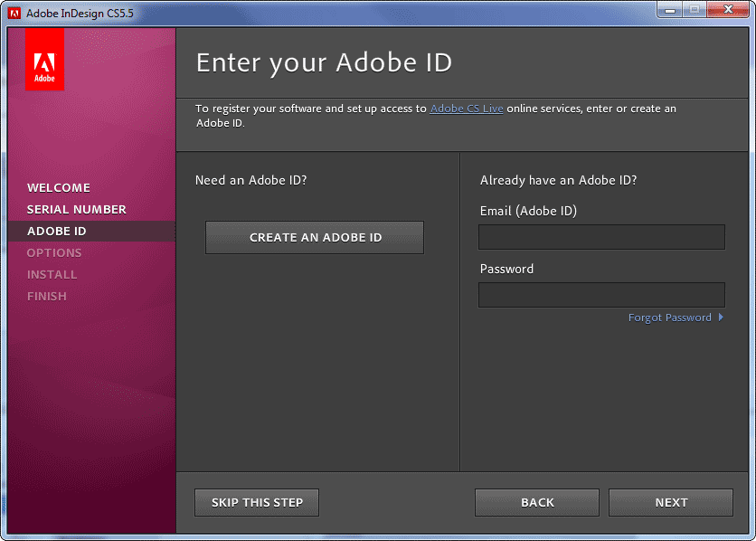Select the Options step in sidebar
This screenshot has width=756, height=541.
pyautogui.click(x=54, y=252)
